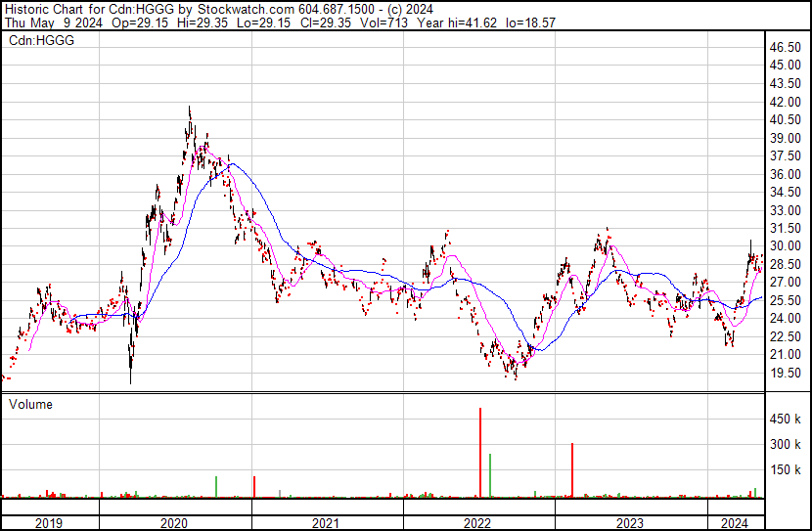
Task: Click the 2023 year label on time axis
Action: pos(630,523)
